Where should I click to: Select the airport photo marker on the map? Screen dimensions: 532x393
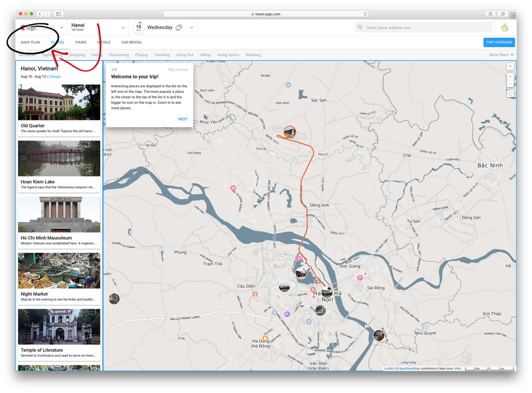point(290,132)
